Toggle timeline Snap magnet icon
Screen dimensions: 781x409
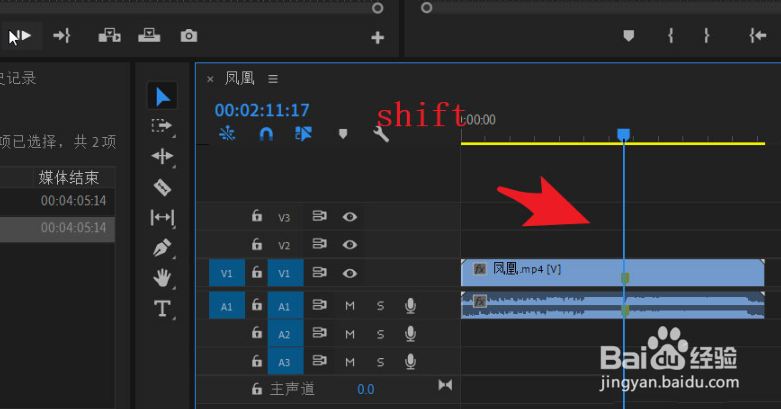pos(266,134)
